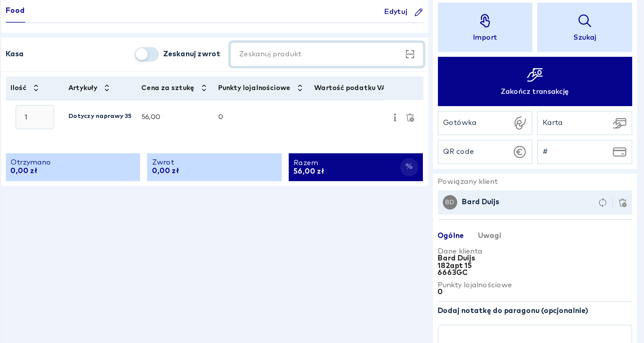
Task: Click the receipt note text area
Action: pos(535,334)
